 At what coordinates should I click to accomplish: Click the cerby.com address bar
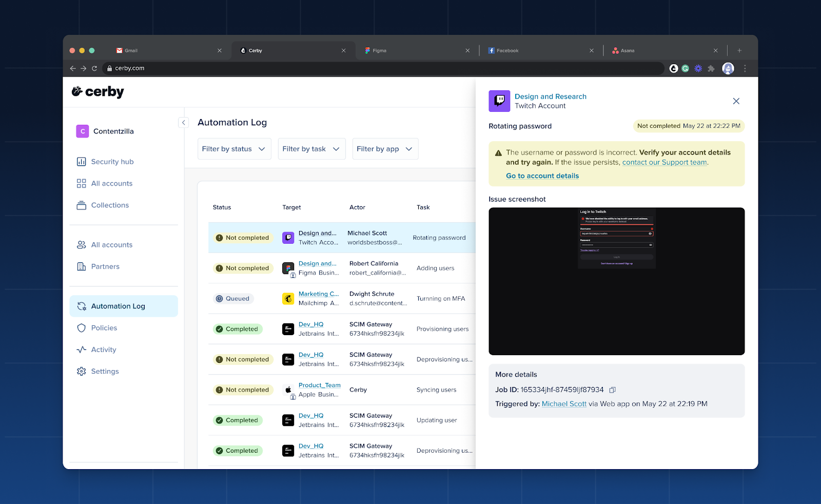pos(383,68)
